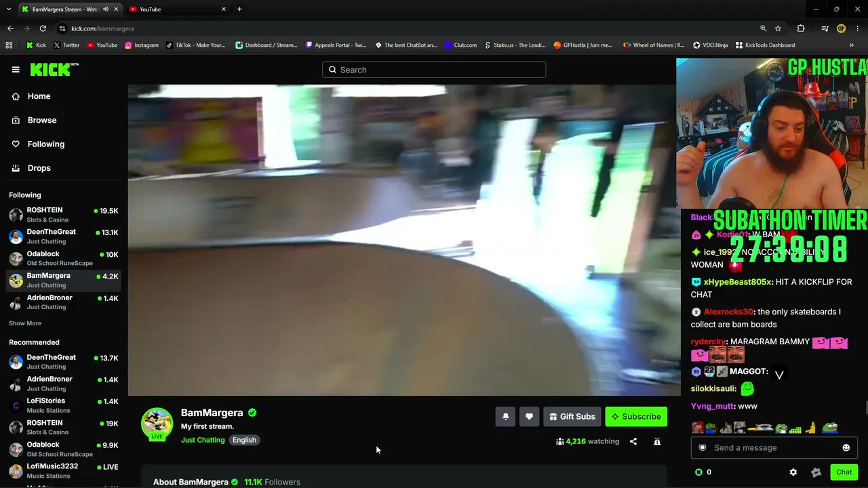Screen dimensions: 868x488
Task: Click the report stream siren icon
Action: [657, 441]
